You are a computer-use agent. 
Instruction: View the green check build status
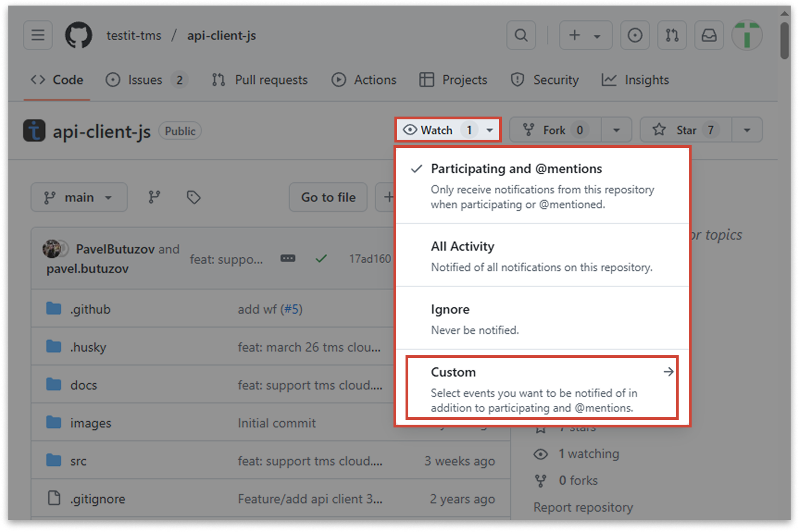321,258
